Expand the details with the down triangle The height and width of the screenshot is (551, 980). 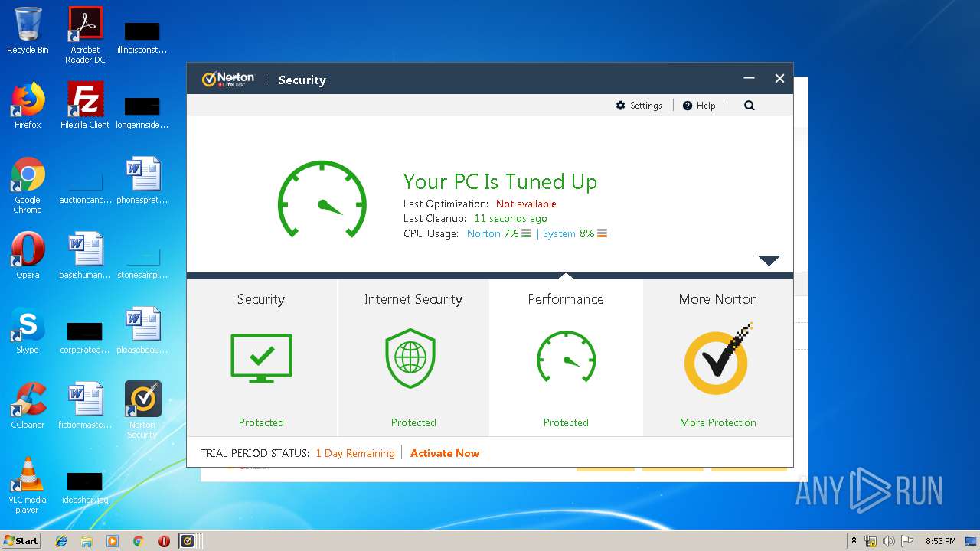769,260
